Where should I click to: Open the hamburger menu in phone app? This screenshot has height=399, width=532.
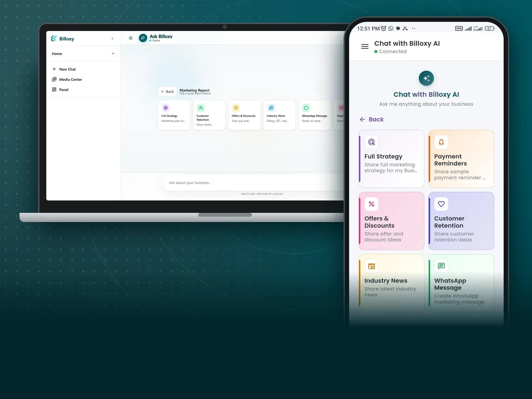[365, 47]
